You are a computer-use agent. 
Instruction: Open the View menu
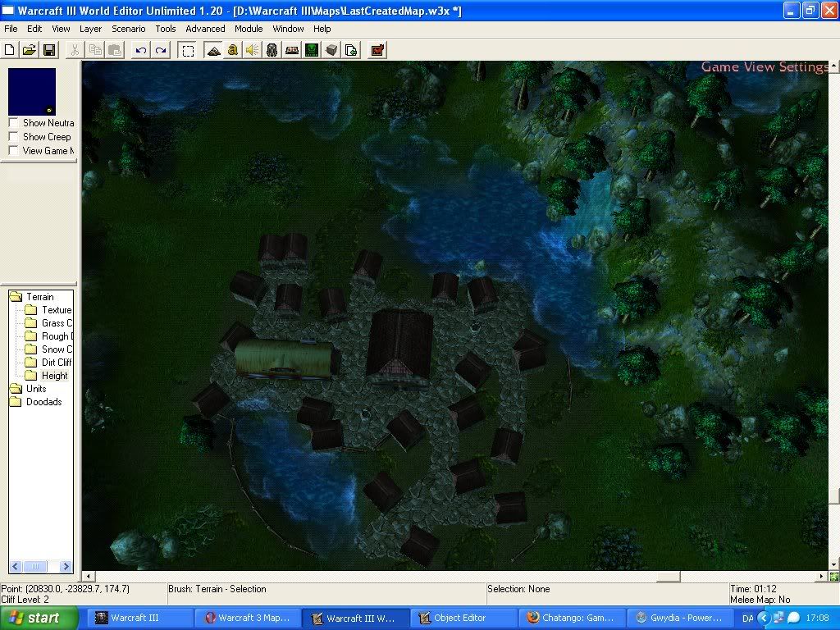point(61,29)
